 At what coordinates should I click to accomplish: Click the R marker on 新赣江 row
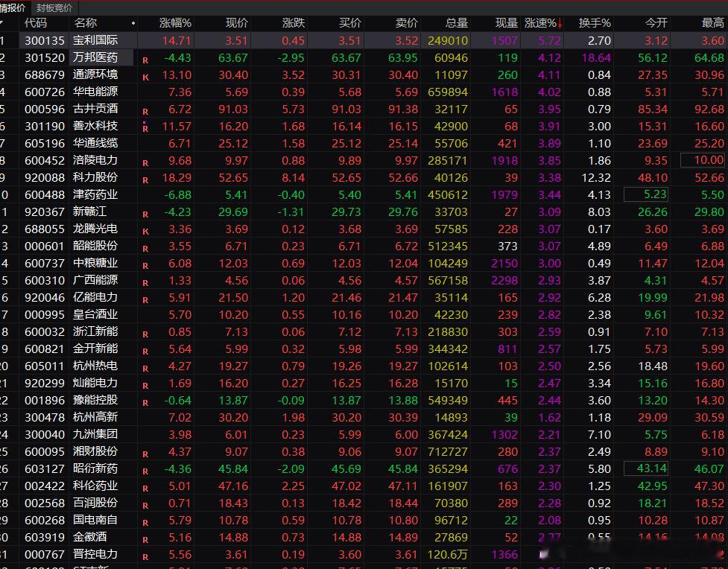click(145, 214)
